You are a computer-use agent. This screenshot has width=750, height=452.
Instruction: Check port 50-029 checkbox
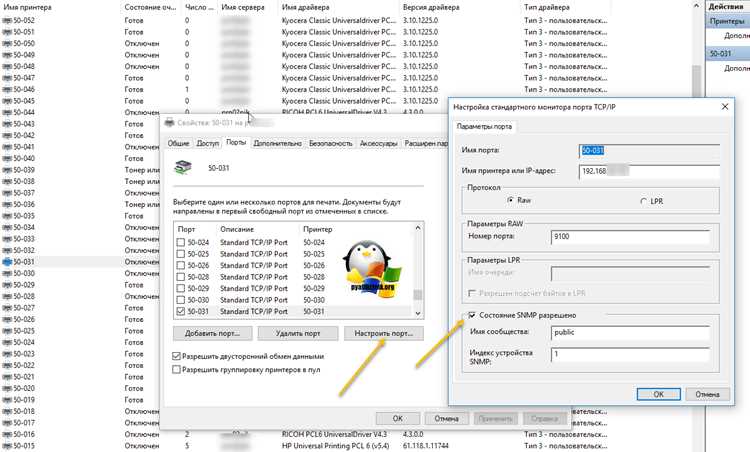click(180, 288)
